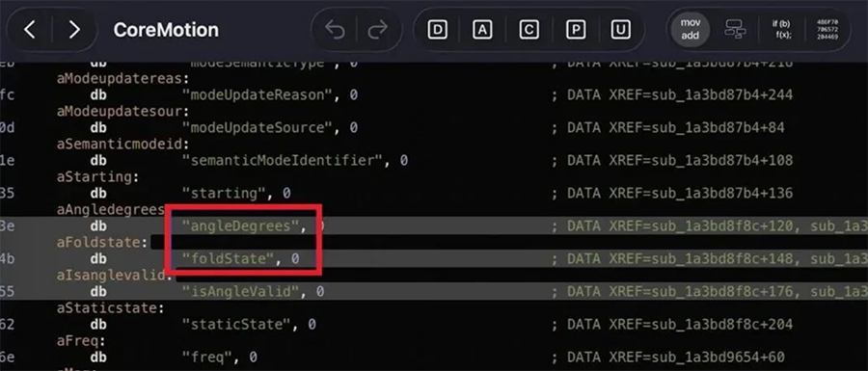Mark as undefined with U button
Image resolution: width=868 pixels, height=371 pixels.
tap(620, 30)
